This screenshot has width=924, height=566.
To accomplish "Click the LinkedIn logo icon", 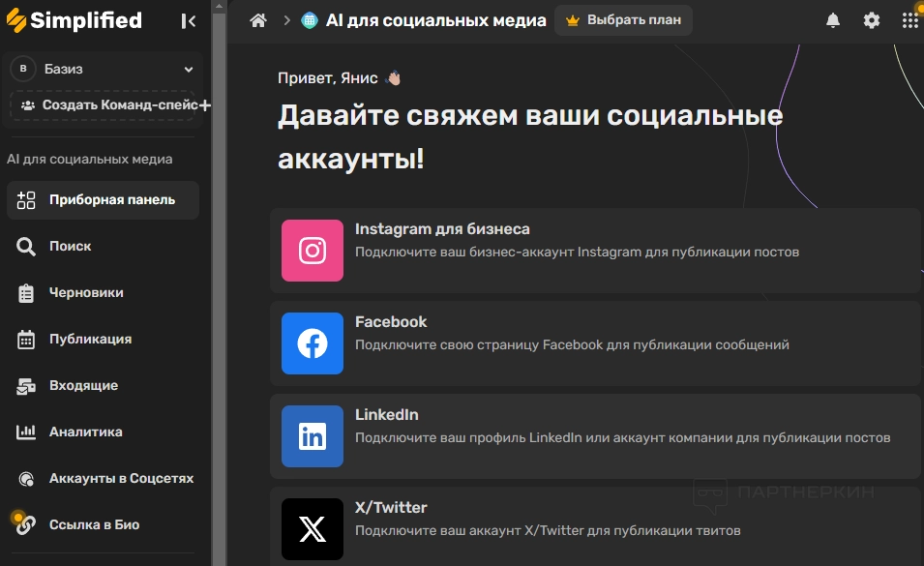I will 312,436.
